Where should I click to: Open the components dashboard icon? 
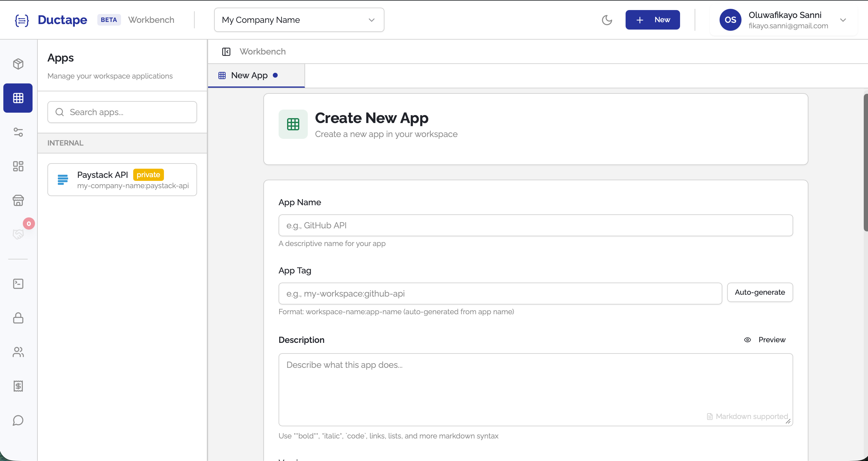pos(18,166)
